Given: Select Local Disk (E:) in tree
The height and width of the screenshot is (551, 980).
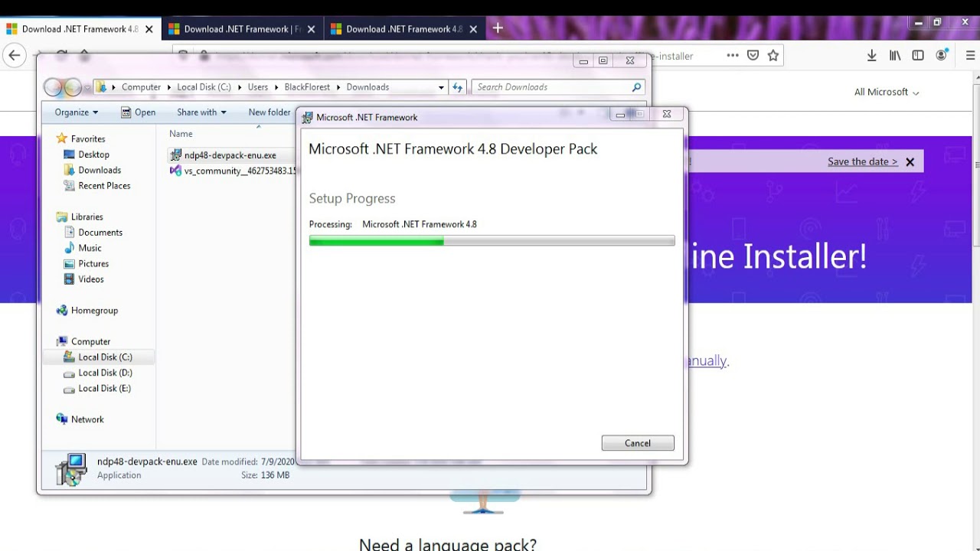Looking at the screenshot, I should pos(104,388).
